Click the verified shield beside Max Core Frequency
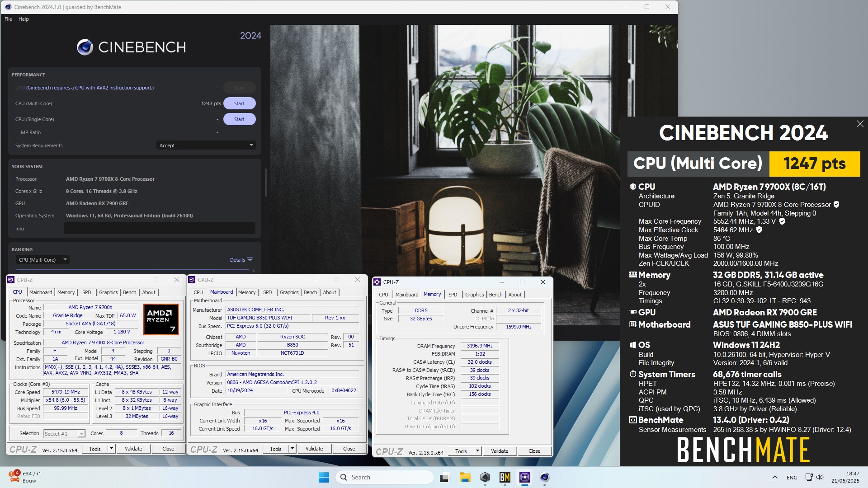This screenshot has height=488, width=868. click(x=782, y=221)
